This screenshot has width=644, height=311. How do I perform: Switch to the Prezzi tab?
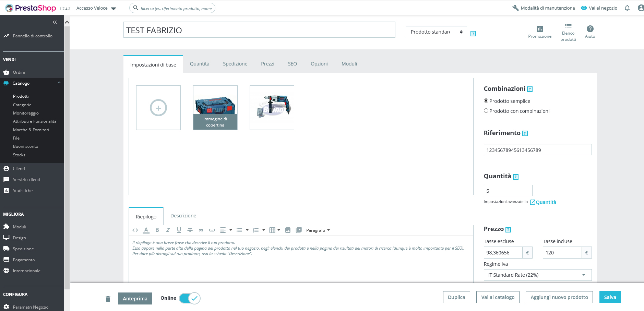coord(267,64)
